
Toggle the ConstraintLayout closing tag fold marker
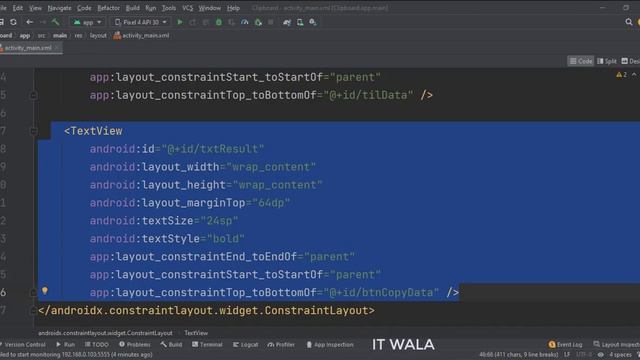coord(34,310)
